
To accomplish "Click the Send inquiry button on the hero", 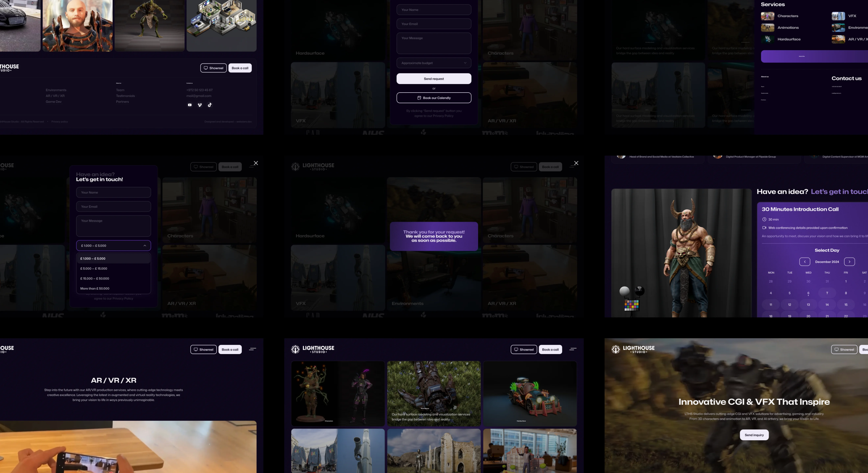I will pos(754,435).
